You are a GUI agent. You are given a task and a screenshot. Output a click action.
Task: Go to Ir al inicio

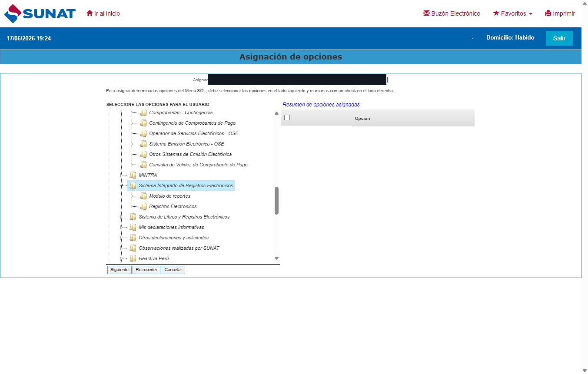point(103,13)
